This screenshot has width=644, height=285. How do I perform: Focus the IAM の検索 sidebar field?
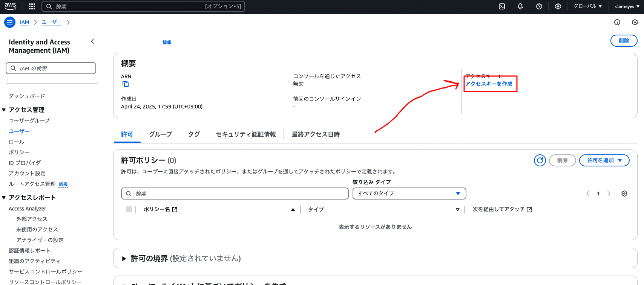tap(51, 68)
